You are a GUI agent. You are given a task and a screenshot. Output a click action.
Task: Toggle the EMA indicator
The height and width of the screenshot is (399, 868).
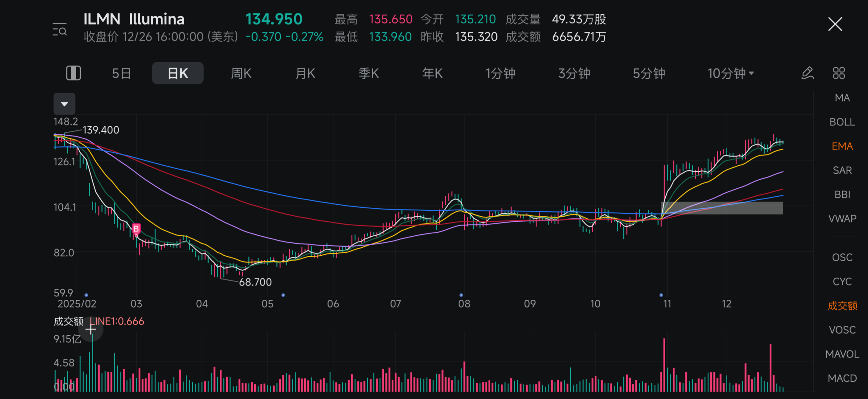842,146
